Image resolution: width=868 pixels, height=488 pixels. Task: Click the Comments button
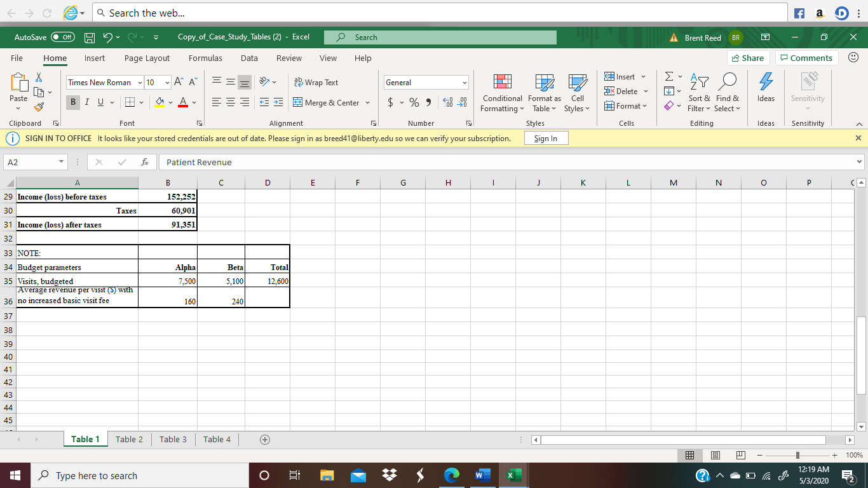tap(806, 58)
